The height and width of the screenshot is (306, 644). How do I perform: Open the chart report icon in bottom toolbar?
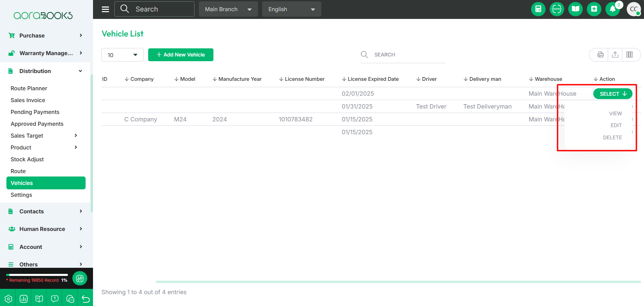[x=24, y=299]
